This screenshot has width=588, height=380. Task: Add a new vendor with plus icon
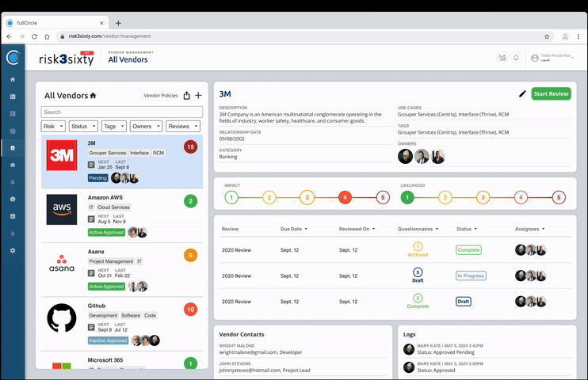[198, 96]
